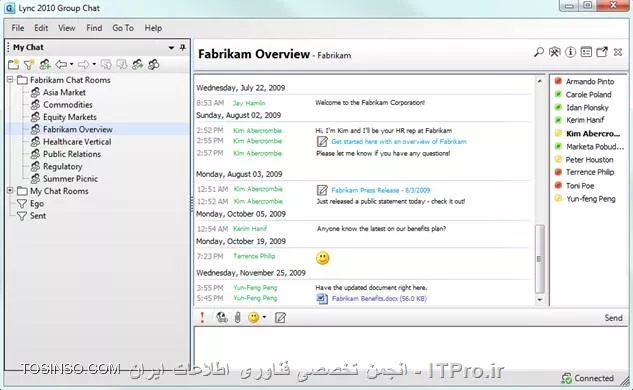Open the forward arrow history dropdown
The width and height of the screenshot is (633, 390).
[94, 64]
